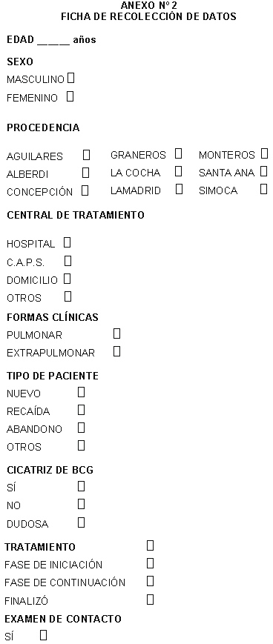
Task: Check SÍ under examen de contacto
Action: click(43, 636)
